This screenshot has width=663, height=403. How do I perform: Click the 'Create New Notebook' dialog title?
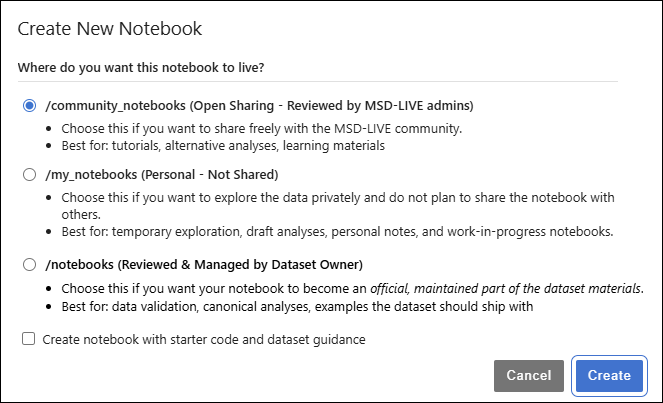coord(110,29)
